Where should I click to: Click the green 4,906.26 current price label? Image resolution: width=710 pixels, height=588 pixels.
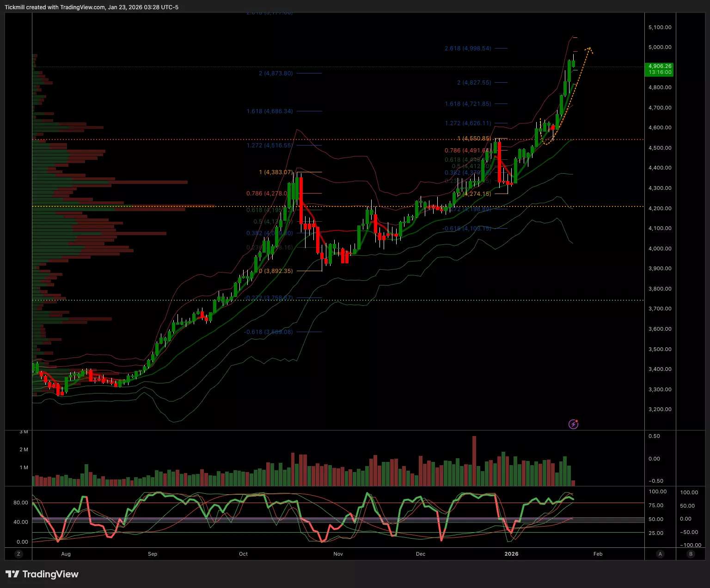point(660,69)
